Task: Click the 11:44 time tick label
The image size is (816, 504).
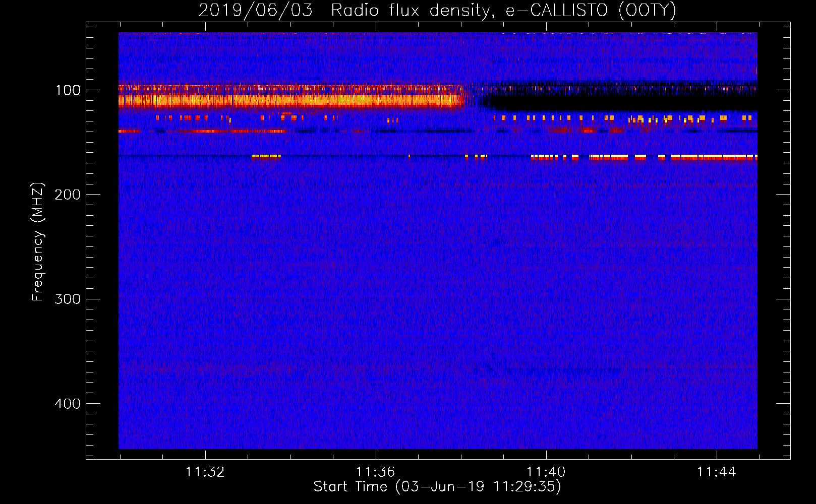Action: pyautogui.click(x=717, y=472)
